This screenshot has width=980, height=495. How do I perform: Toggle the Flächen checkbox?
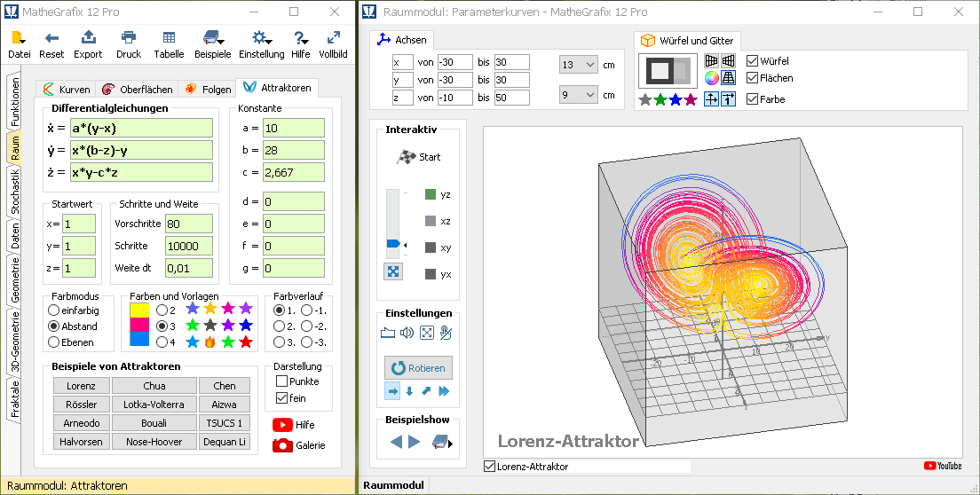pos(753,78)
